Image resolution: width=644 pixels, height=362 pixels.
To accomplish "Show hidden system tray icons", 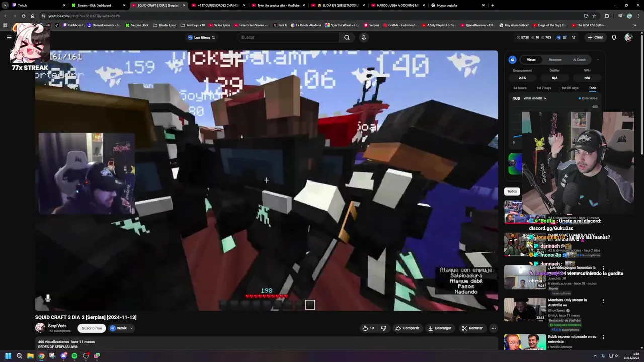I will tap(595, 356).
